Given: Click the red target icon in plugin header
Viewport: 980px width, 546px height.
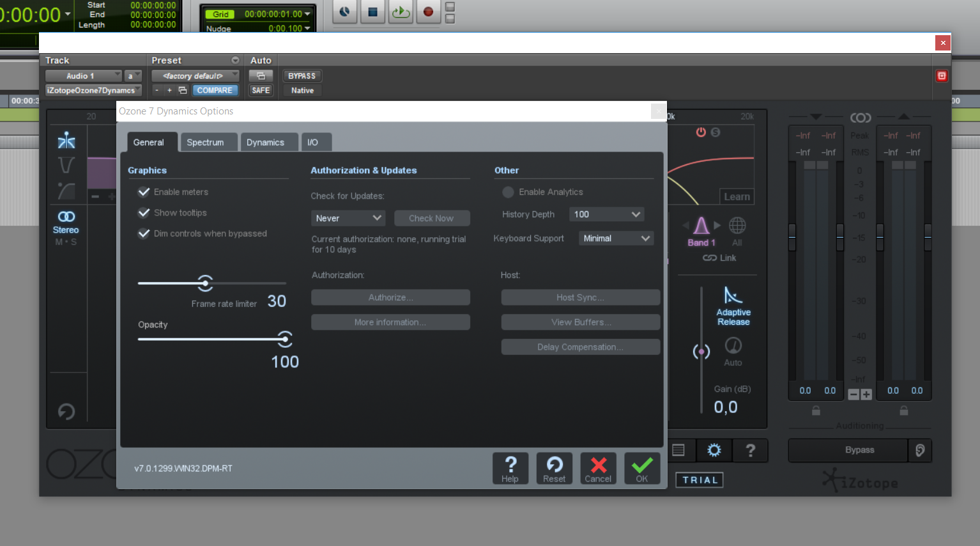Looking at the screenshot, I should click(942, 75).
